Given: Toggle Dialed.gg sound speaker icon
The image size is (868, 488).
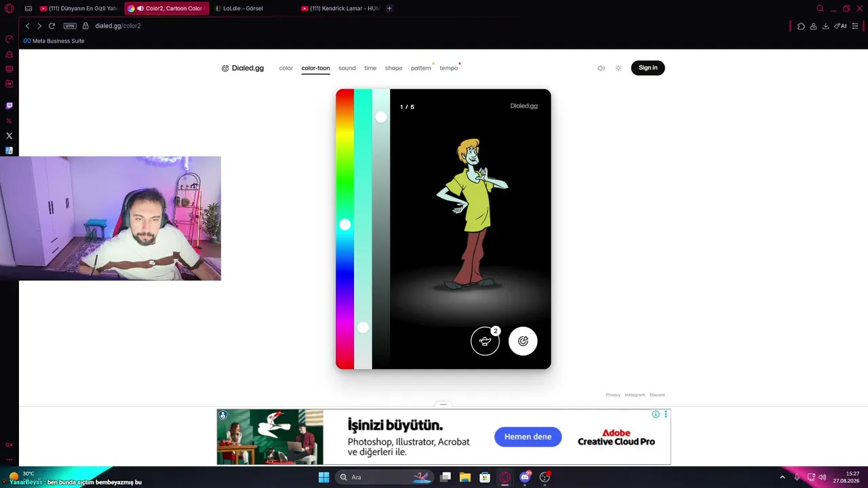Looking at the screenshot, I should 601,68.
